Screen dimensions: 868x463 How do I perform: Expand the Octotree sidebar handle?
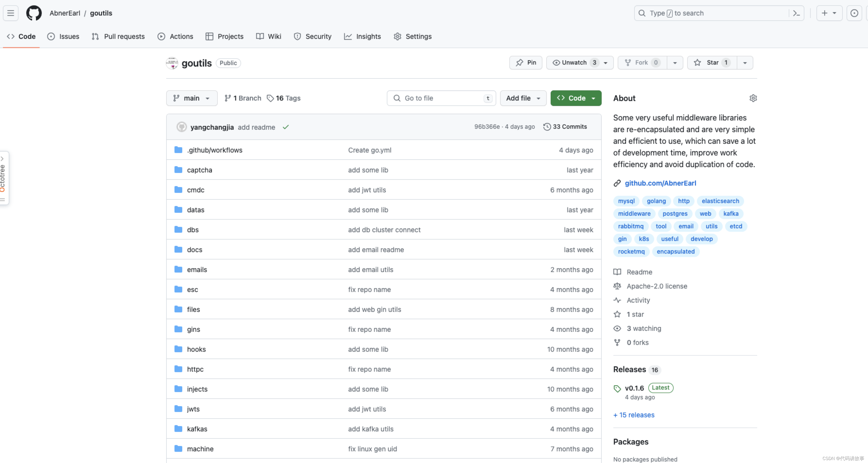tap(4, 178)
